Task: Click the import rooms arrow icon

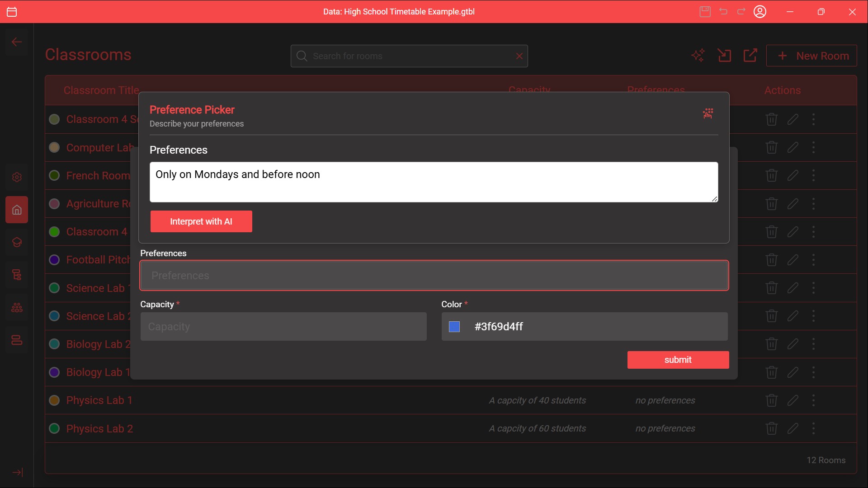Action: [x=724, y=56]
